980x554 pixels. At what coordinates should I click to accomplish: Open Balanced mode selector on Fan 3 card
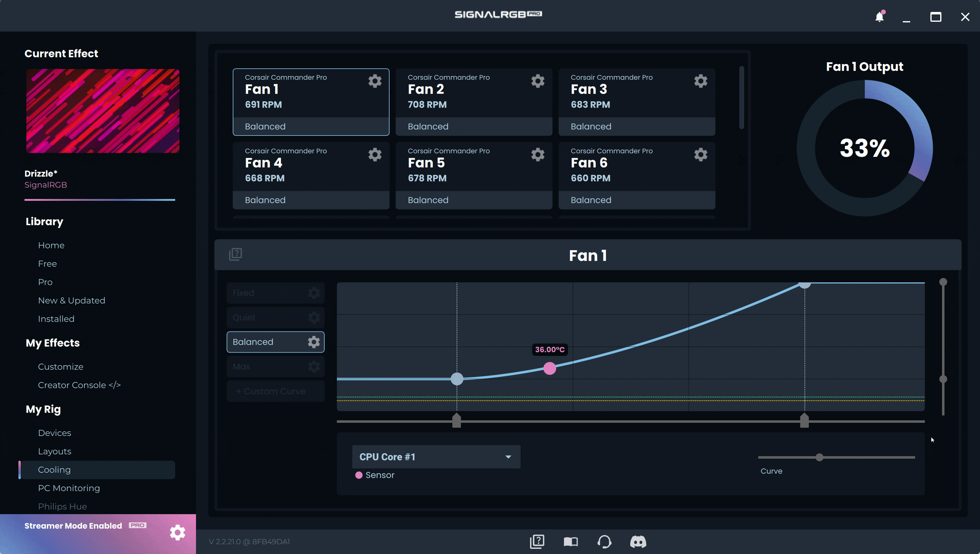pos(636,126)
